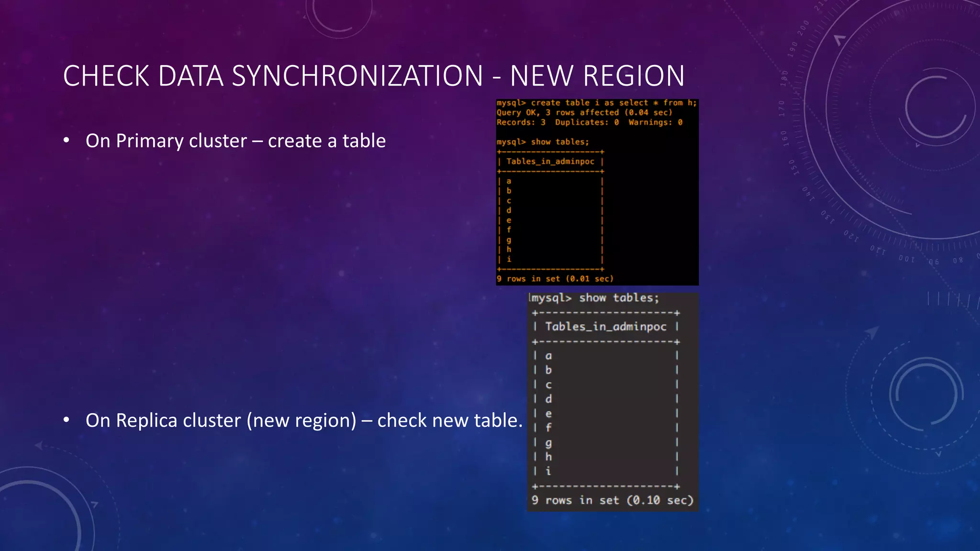Click '9 rows in set (0.01 sec)' text

[555, 279]
